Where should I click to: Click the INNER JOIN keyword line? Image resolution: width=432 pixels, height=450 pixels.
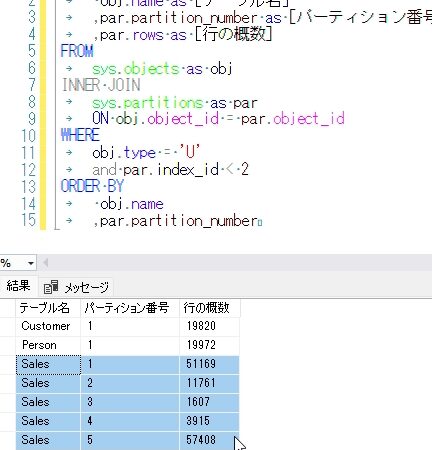pyautogui.click(x=101, y=85)
